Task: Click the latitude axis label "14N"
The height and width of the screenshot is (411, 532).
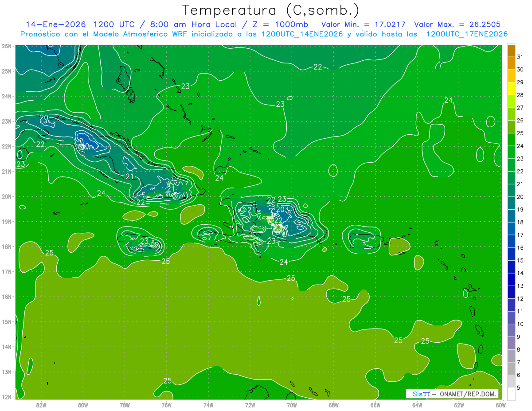Action: pyautogui.click(x=7, y=347)
